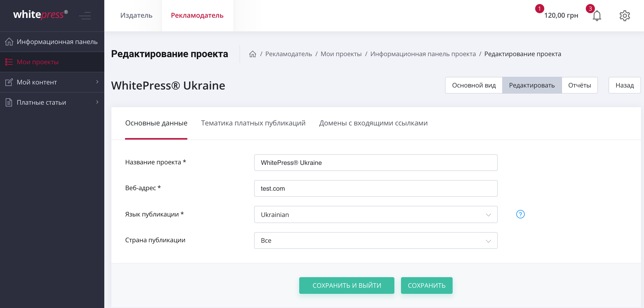The width and height of the screenshot is (644, 308).
Task: Click Язык публикации label
Action: click(x=154, y=214)
